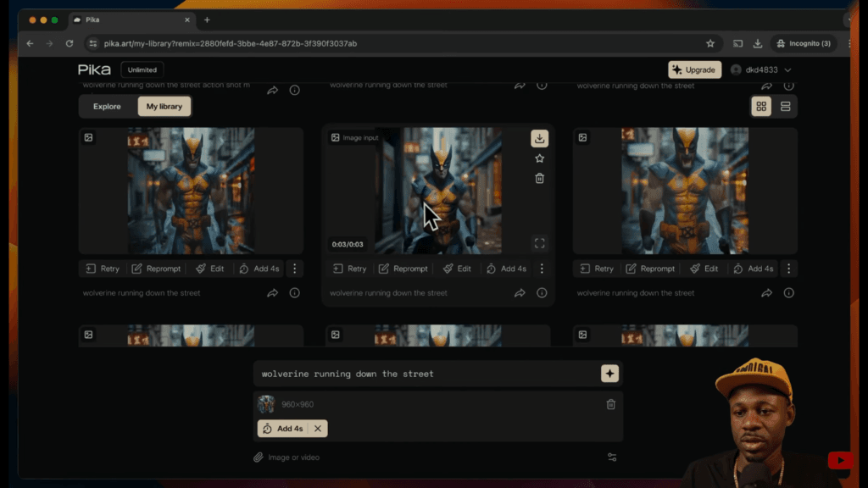Click the sparkle generate button
Viewport: 868px width, 488px height.
pos(609,374)
